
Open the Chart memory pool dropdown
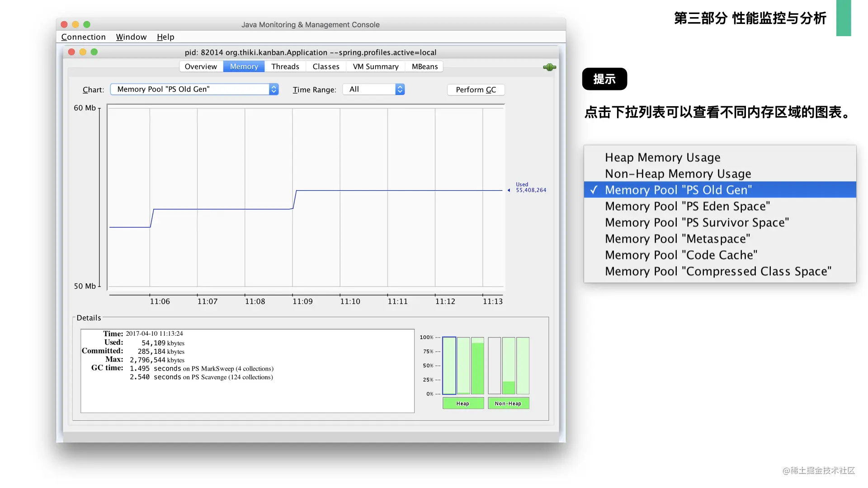pos(194,89)
